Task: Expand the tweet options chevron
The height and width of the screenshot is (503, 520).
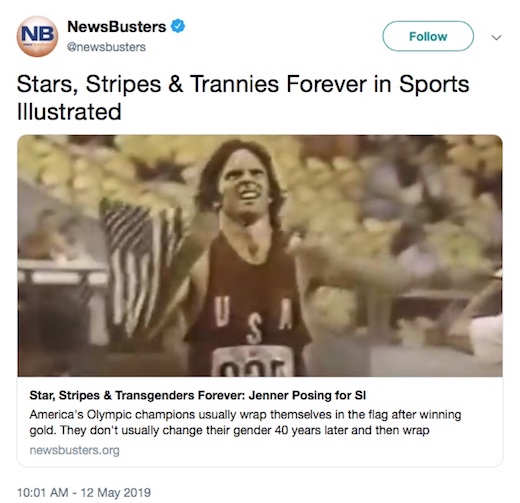Action: (x=496, y=37)
